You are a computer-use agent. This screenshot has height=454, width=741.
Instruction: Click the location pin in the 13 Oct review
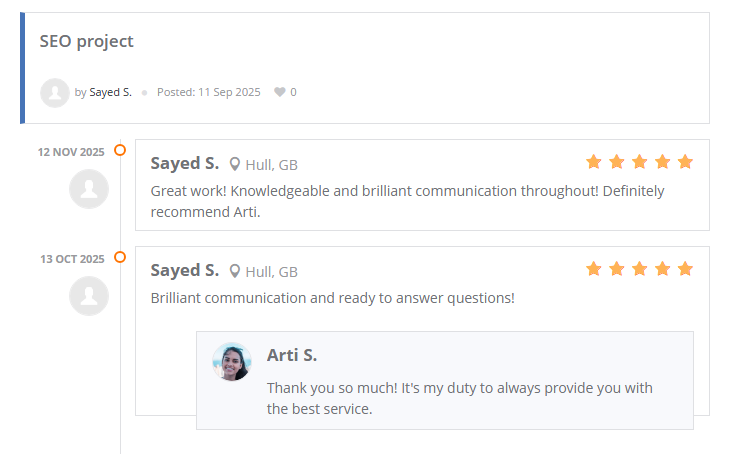click(x=235, y=271)
